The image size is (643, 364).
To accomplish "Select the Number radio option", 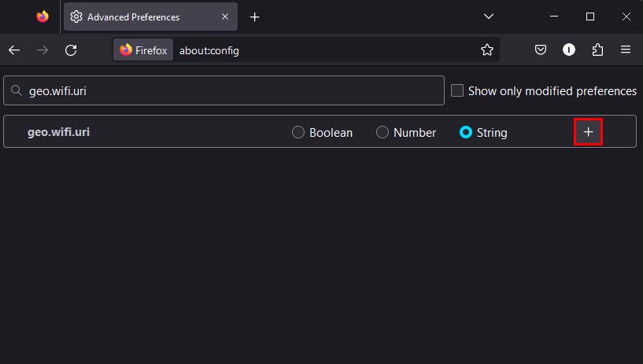I will 382,133.
